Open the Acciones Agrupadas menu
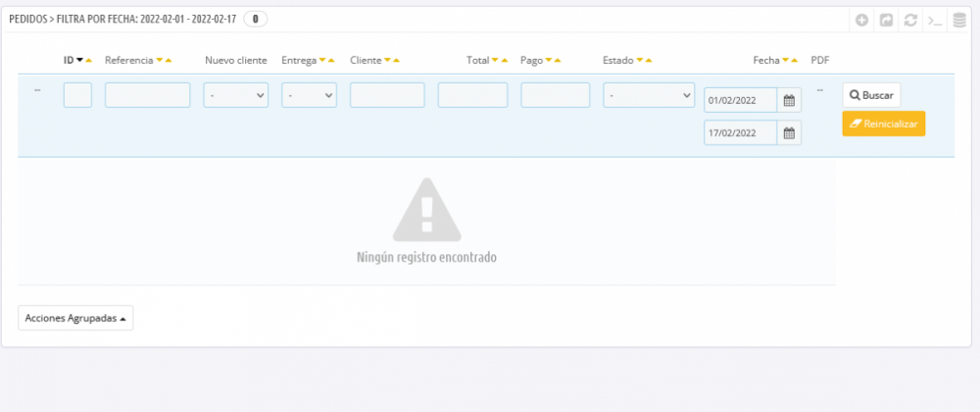Image resolution: width=980 pixels, height=412 pixels. (x=75, y=319)
